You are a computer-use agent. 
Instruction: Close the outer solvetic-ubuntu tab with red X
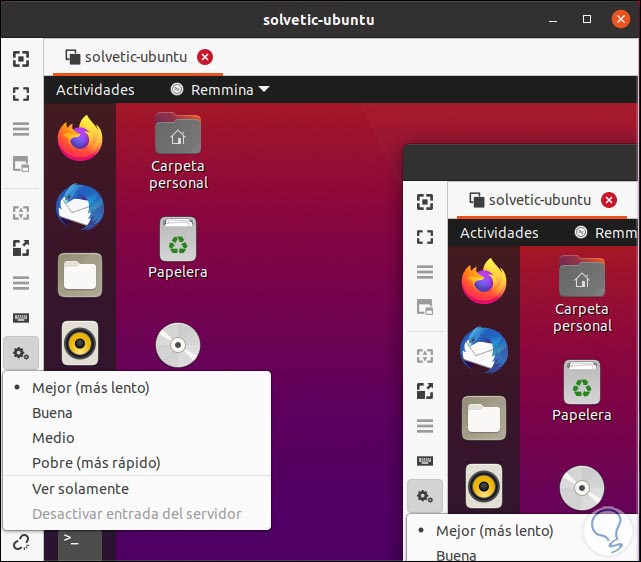pos(205,57)
